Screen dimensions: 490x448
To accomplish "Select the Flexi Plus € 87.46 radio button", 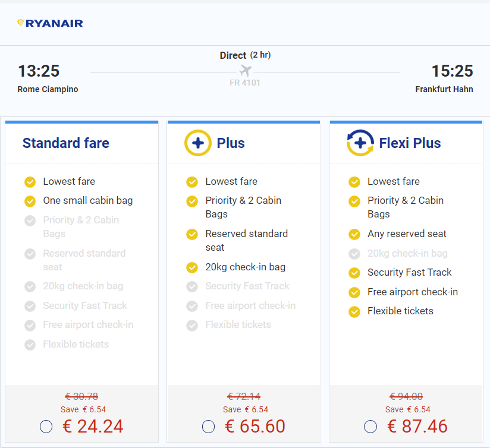I will click(x=370, y=427).
